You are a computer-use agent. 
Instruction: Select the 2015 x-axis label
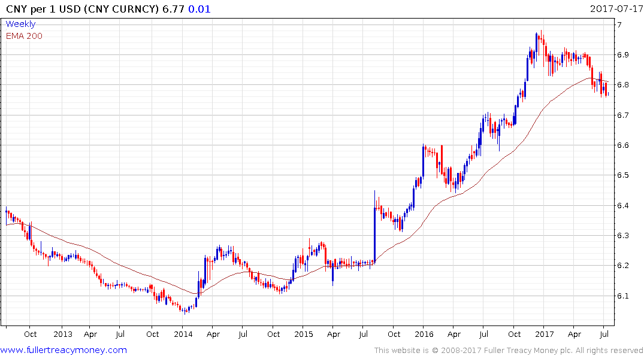click(304, 334)
